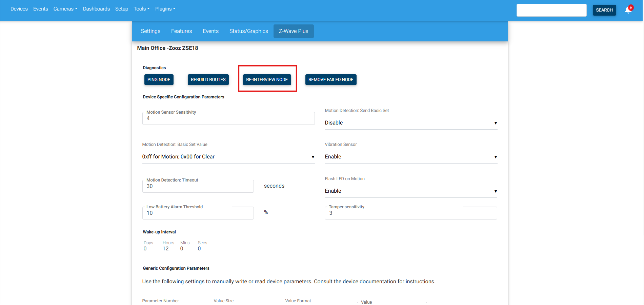Image resolution: width=644 pixels, height=305 pixels.
Task: Switch to the Settings tab
Action: (x=150, y=31)
